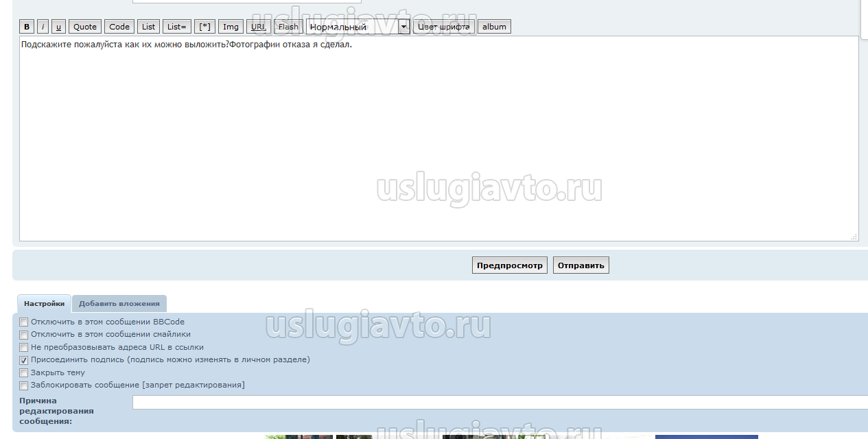Insert a link with URL button
The width and height of the screenshot is (868, 439).
pos(258,27)
